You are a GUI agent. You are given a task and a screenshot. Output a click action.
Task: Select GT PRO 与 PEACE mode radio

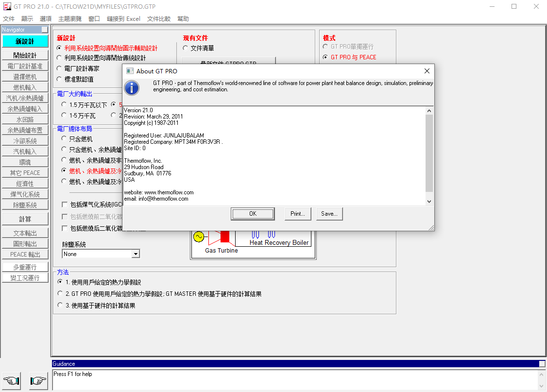pyautogui.click(x=325, y=57)
